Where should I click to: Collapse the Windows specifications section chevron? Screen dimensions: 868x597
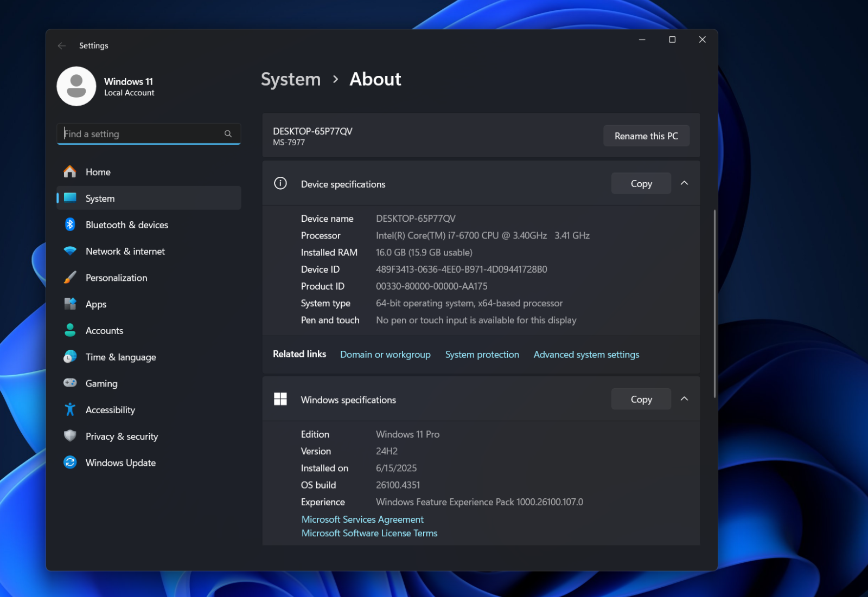(685, 399)
